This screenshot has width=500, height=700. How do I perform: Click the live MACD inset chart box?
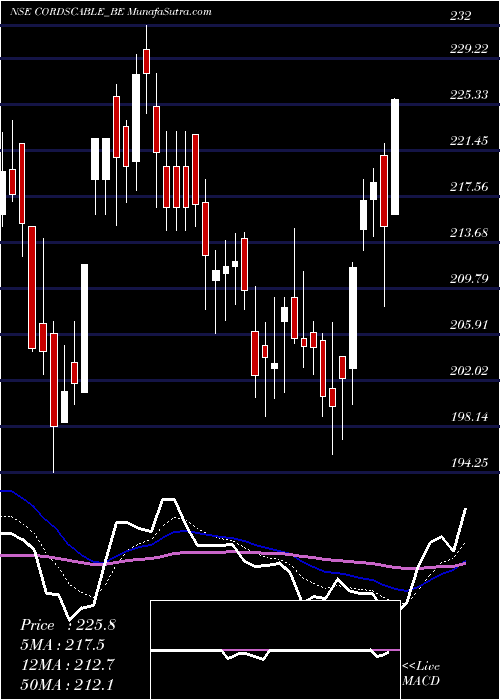275,650
